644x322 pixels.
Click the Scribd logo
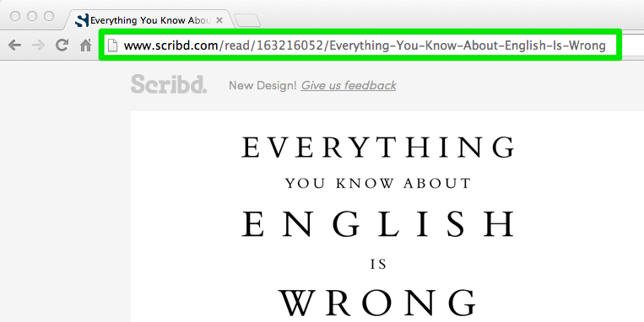coord(169,83)
